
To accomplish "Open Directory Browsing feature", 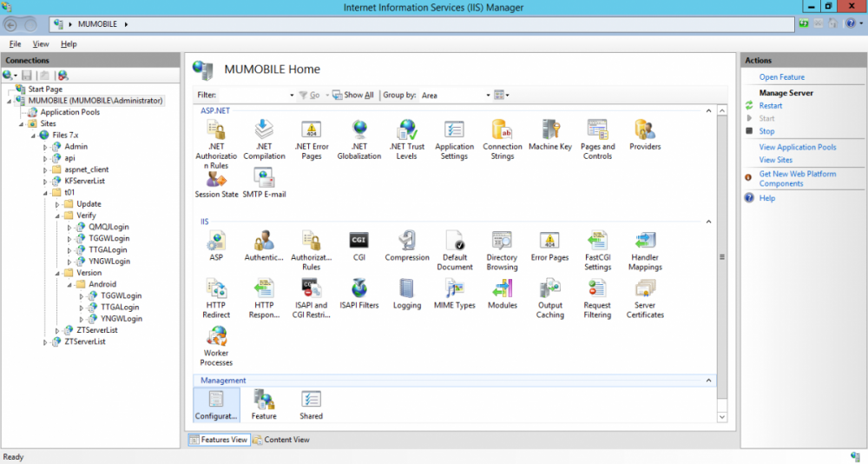I will coord(502,250).
